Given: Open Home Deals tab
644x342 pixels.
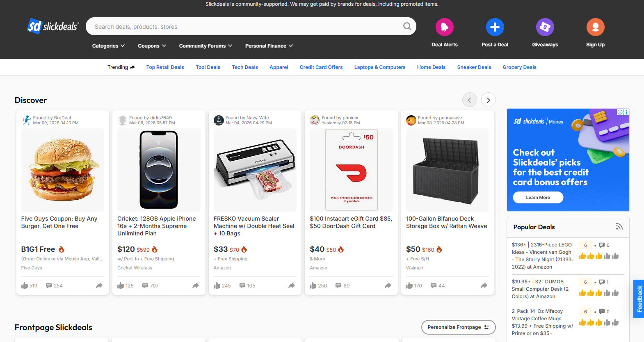Looking at the screenshot, I should [x=431, y=67].
